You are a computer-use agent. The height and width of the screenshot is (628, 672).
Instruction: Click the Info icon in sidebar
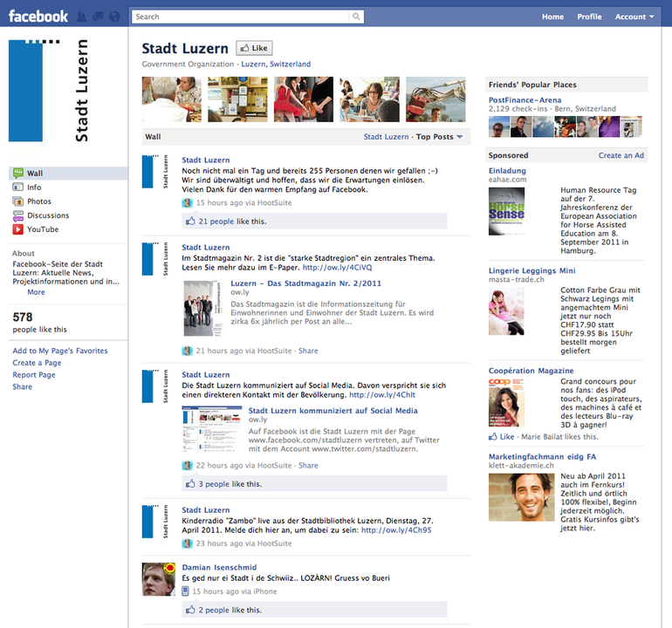[x=18, y=188]
